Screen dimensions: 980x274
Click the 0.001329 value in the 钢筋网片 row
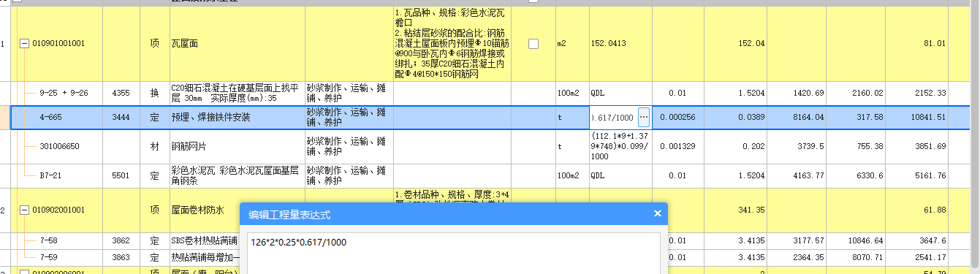(677, 146)
